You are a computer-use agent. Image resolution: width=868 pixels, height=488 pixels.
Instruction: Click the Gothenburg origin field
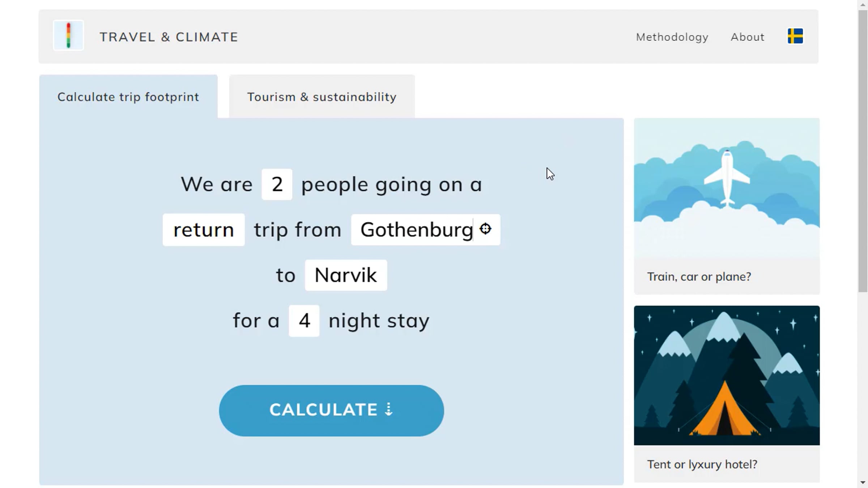416,230
